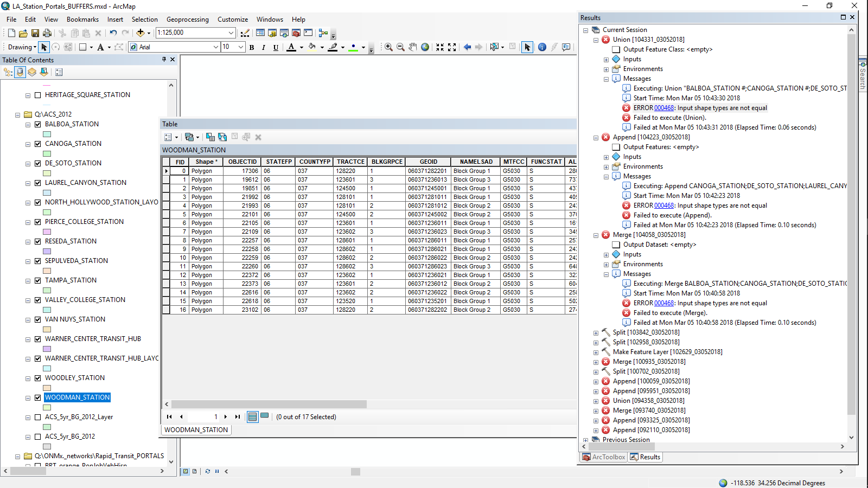Open the Editor toolbar
868x488 pixels.
245,33
